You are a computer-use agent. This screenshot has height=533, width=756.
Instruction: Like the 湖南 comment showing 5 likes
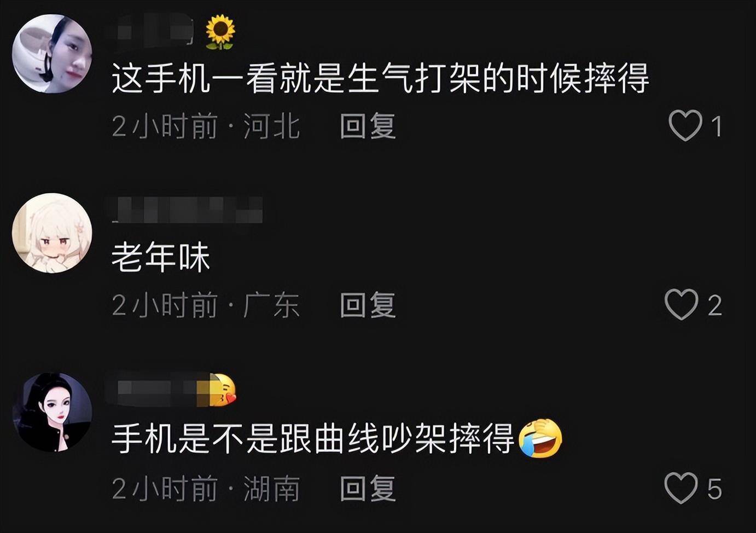(681, 488)
